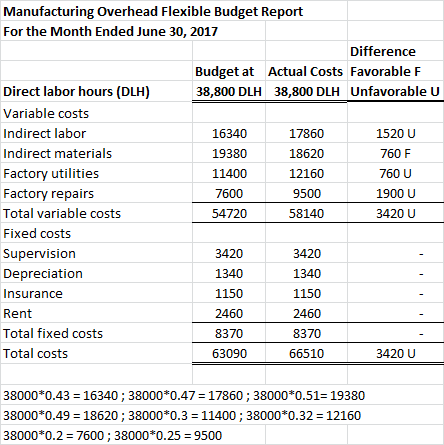Select the 'Unfavorable U' header cell

396,91
